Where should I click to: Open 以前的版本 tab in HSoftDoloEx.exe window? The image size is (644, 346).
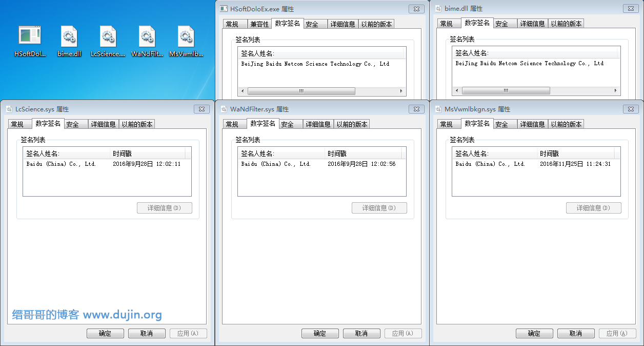(376, 24)
